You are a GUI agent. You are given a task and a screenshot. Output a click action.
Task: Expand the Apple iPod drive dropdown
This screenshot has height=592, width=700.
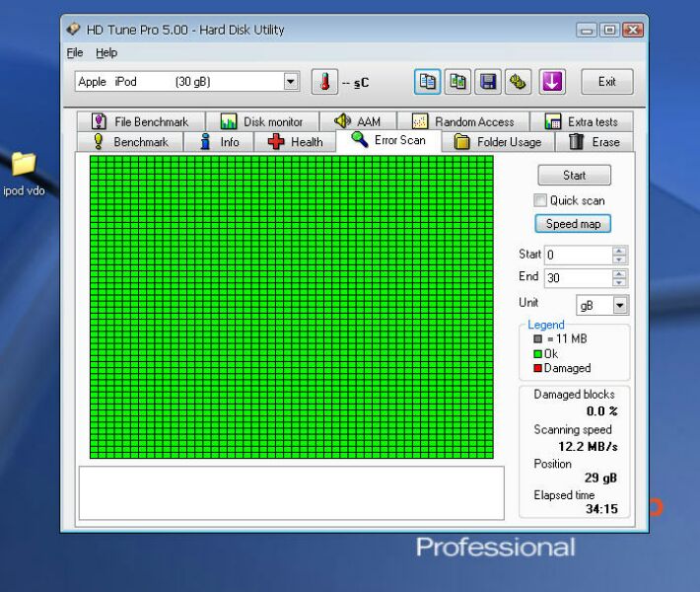[x=291, y=82]
